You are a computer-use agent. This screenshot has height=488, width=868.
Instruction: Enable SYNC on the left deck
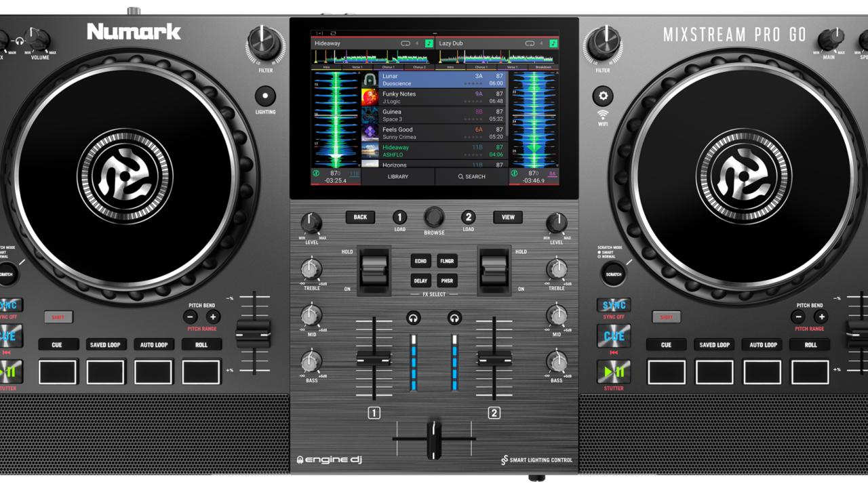[x=11, y=305]
